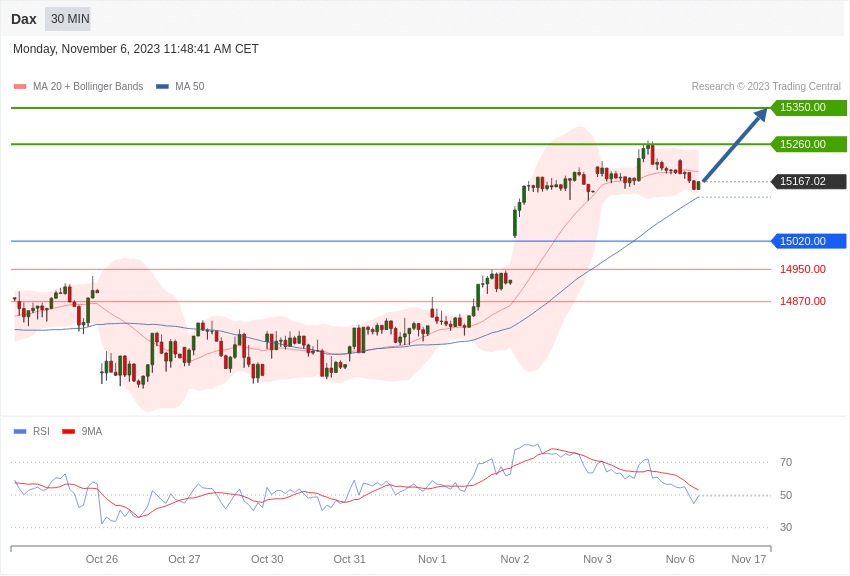Click the 9MA legend label
850x576 pixels.
pyautogui.click(x=92, y=431)
